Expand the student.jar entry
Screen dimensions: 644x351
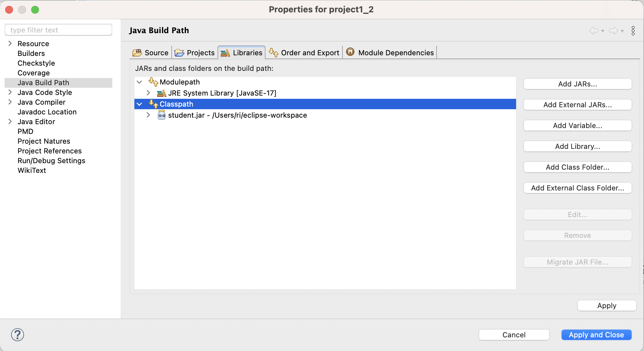coord(148,115)
